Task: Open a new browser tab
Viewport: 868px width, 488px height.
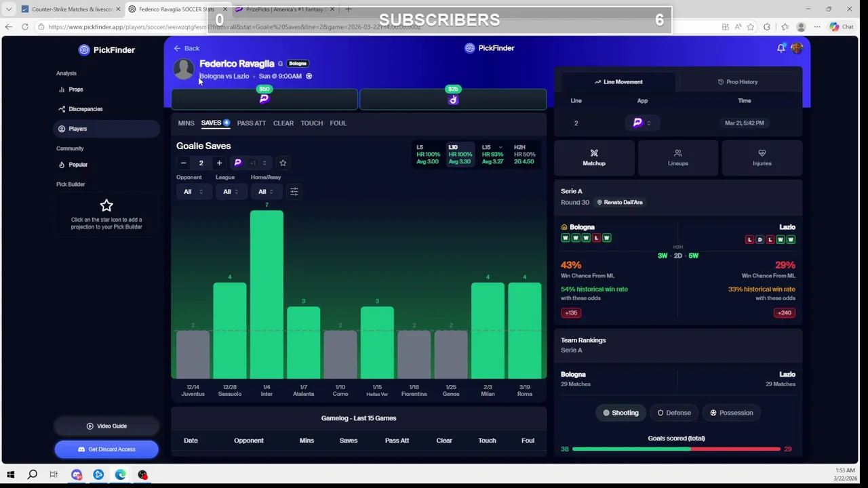Action: pyautogui.click(x=348, y=9)
